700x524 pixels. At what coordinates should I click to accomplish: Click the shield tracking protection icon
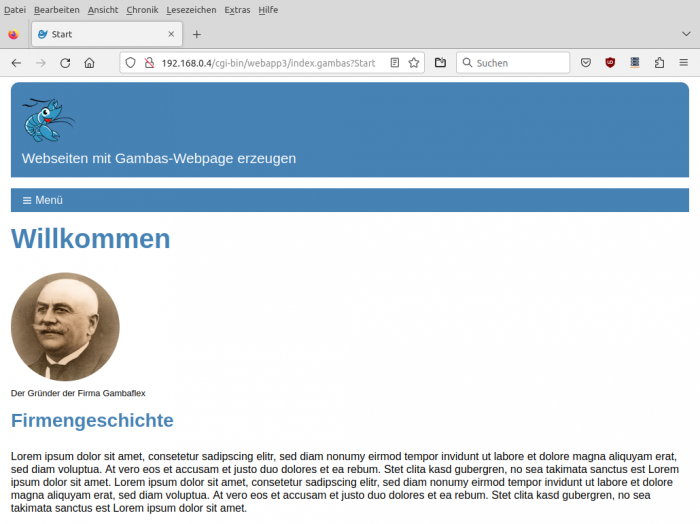pos(129,62)
